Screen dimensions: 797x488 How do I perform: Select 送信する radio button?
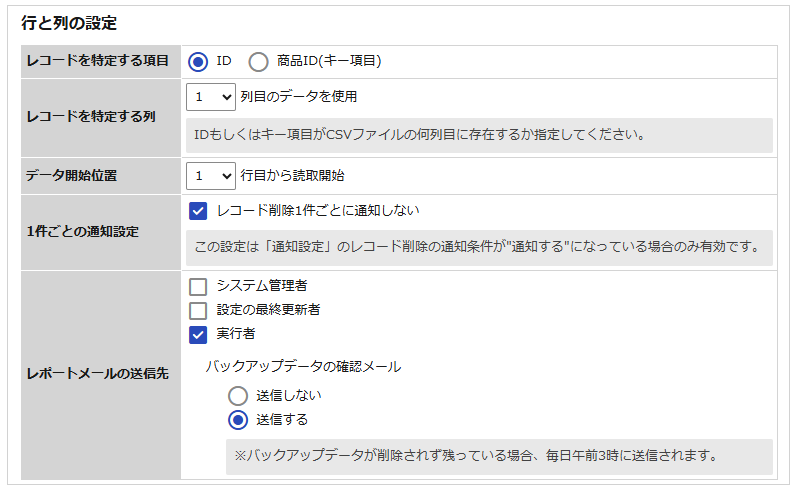tap(238, 420)
